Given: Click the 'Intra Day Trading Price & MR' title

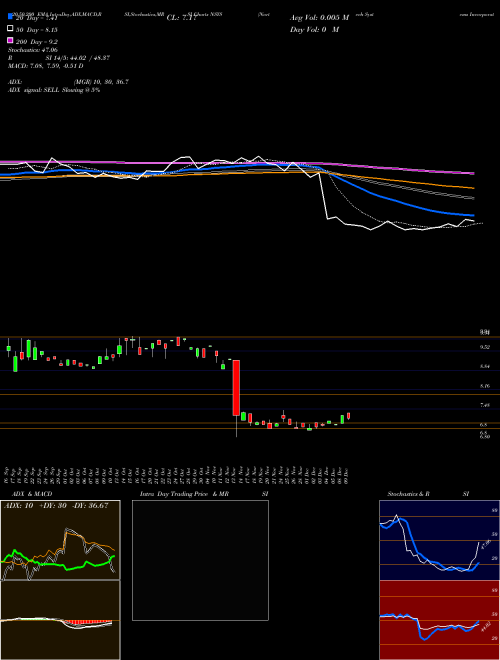Looking at the screenshot, I should pos(184,494).
